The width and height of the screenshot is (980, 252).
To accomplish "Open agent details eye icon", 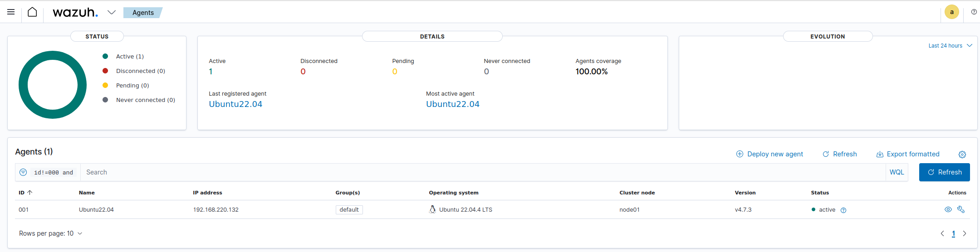I will tap(948, 209).
